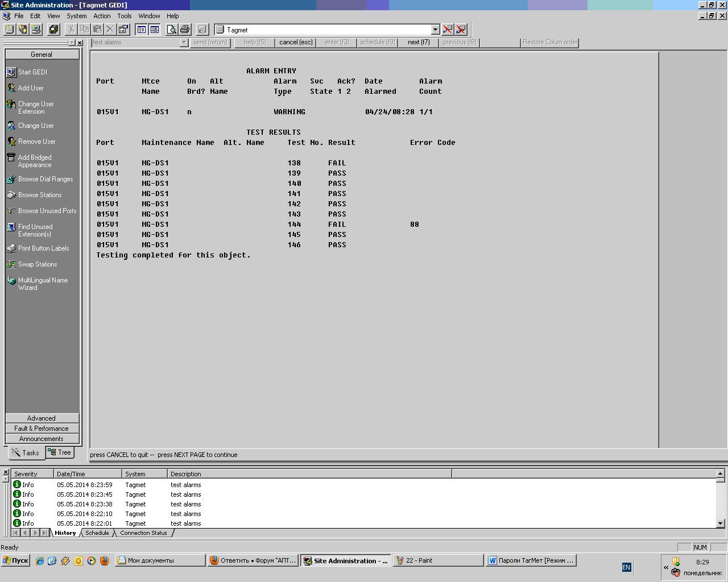Screen dimensions: 728x582
Task: Click the cancel (esc) button
Action: coord(296,43)
